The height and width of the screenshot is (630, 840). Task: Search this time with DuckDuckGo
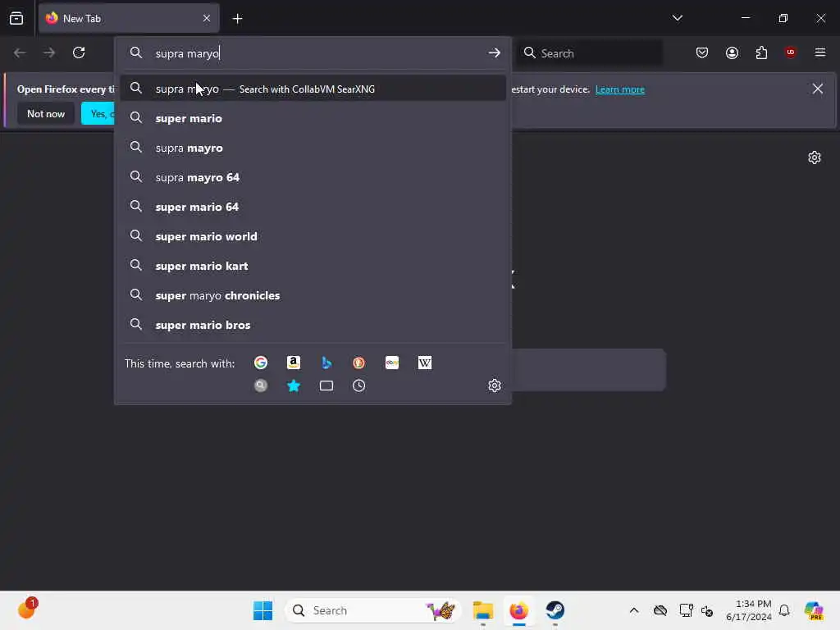coord(359,363)
